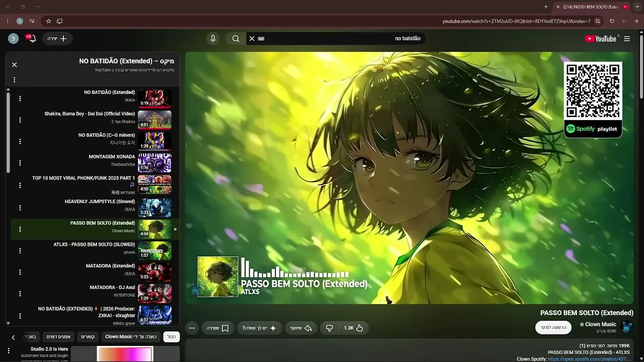Click the YouTube logo to go home

coord(600,39)
